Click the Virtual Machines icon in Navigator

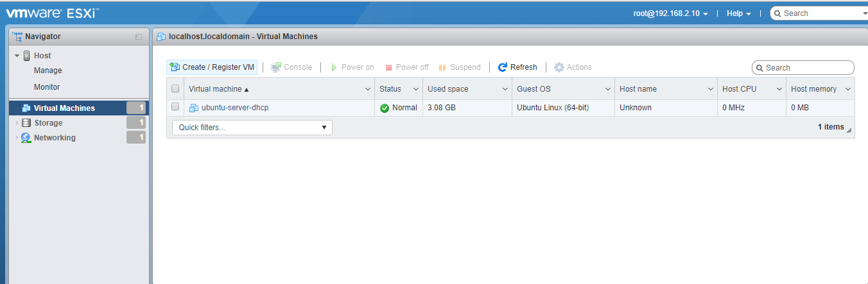pyautogui.click(x=26, y=108)
